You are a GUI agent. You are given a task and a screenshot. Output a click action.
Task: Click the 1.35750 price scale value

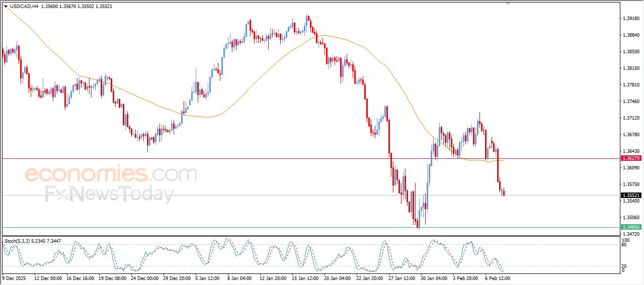[x=630, y=184]
